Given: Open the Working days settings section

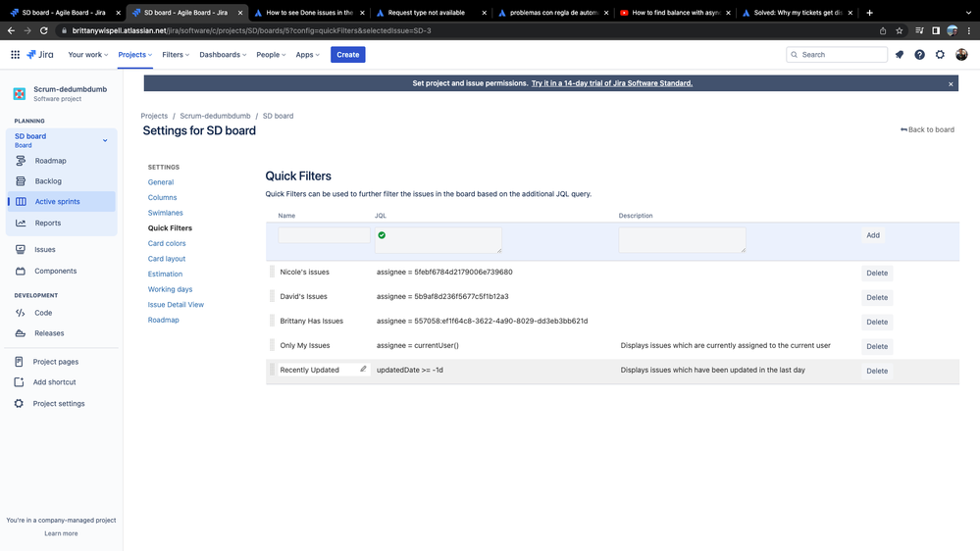Looking at the screenshot, I should tap(170, 289).
